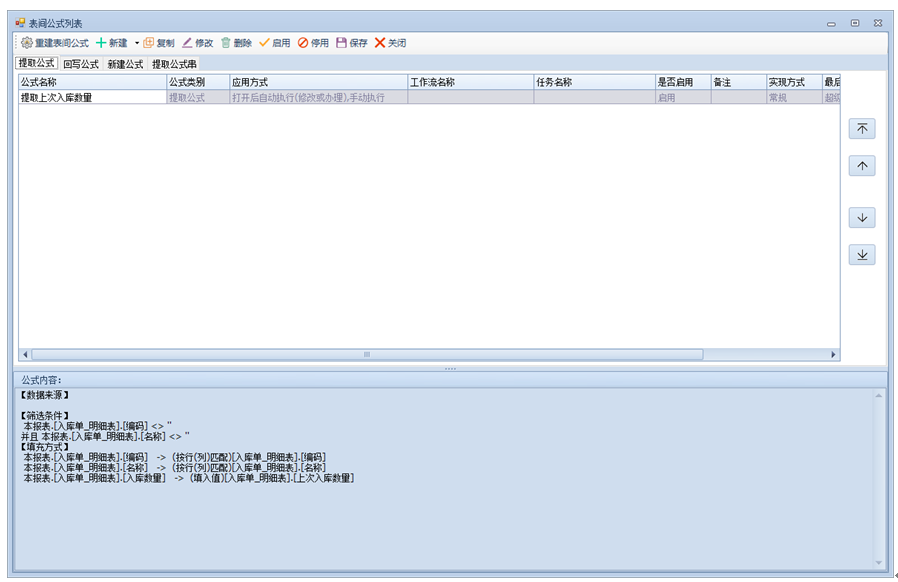Save using the 保存 disk icon
This screenshot has width=898, height=582.
coord(341,43)
